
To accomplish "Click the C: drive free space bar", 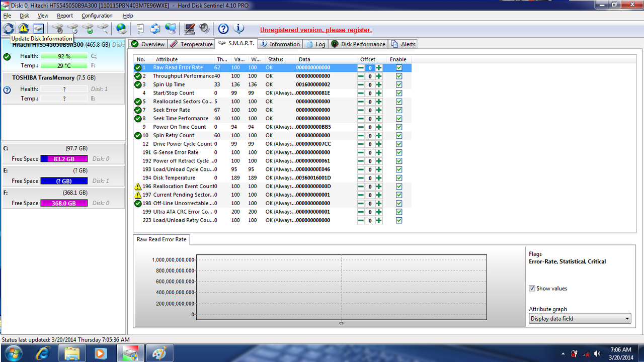I will [x=64, y=159].
